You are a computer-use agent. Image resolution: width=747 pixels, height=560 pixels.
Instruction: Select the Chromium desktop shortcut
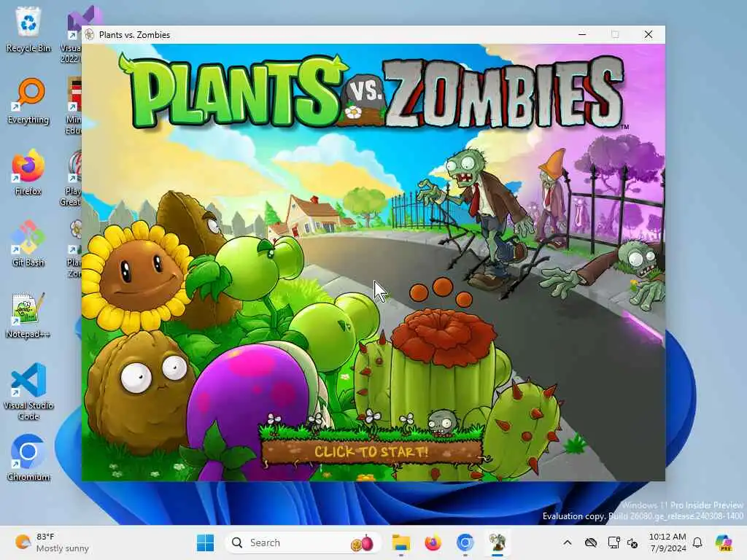click(x=28, y=458)
